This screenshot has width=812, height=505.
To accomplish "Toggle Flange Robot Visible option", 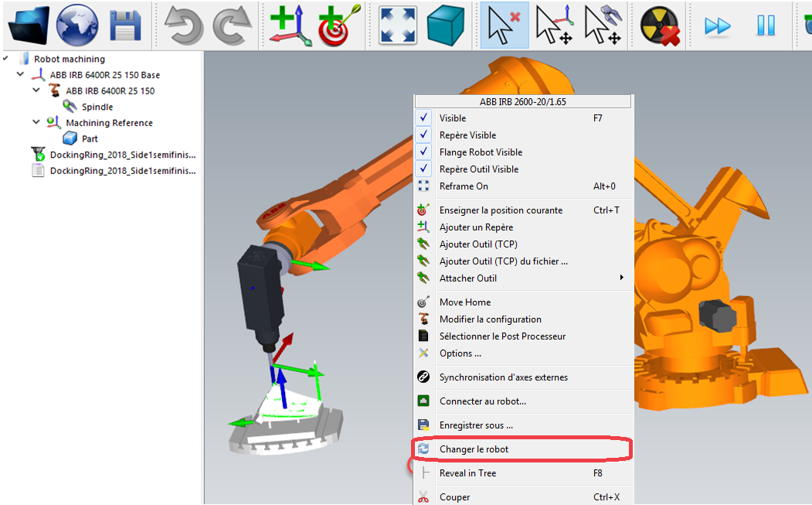I will tap(524, 152).
